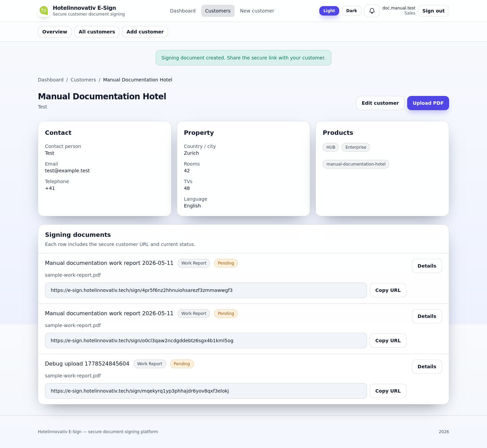Go to New customer nav item
The width and height of the screenshot is (487, 448).
257,11
